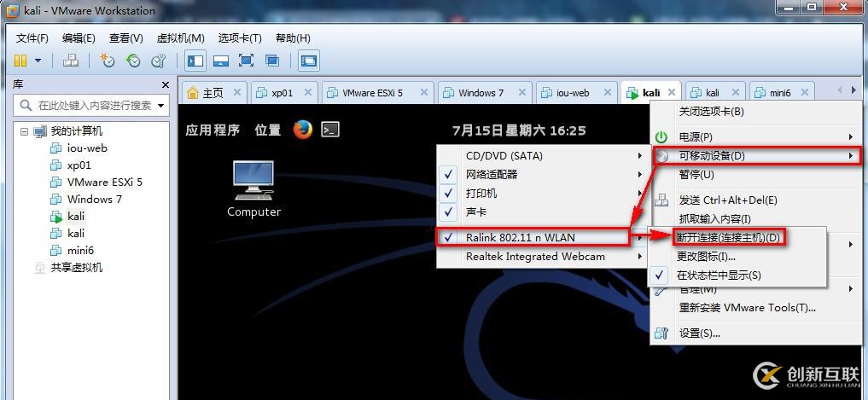
Task: Open the 位置 places menu in Kali
Action: point(268,130)
